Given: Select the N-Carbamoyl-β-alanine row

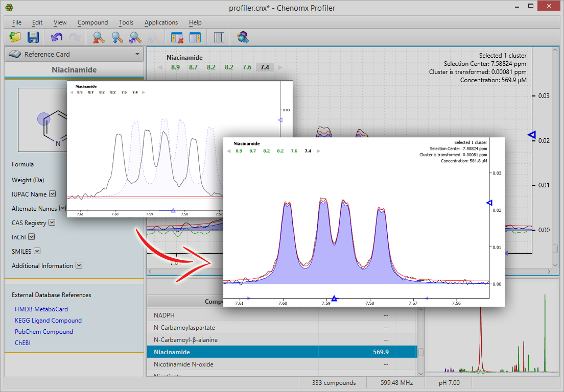Looking at the screenshot, I should 282,339.
